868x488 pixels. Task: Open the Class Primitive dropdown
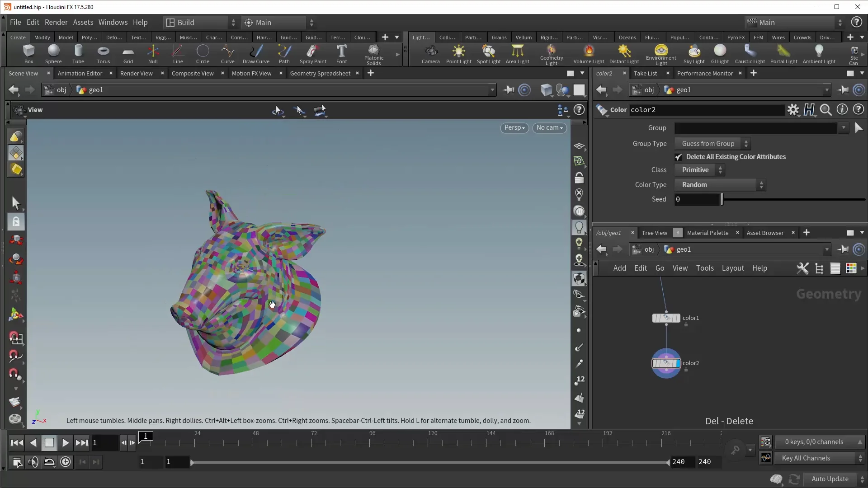coord(699,170)
